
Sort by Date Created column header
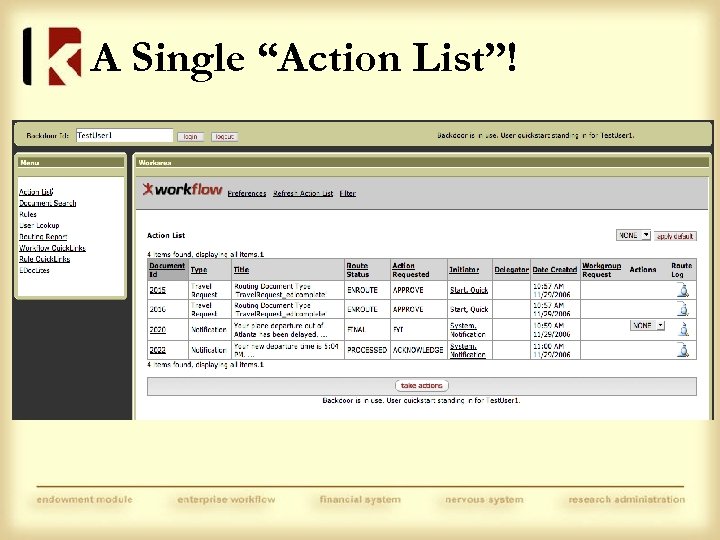click(555, 270)
